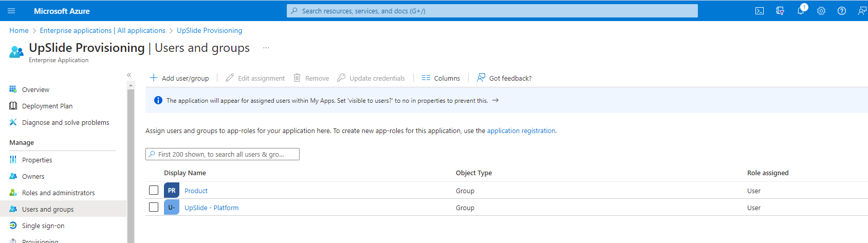Click Update credentials in the toolbar
The width and height of the screenshot is (868, 243).
[x=371, y=78]
